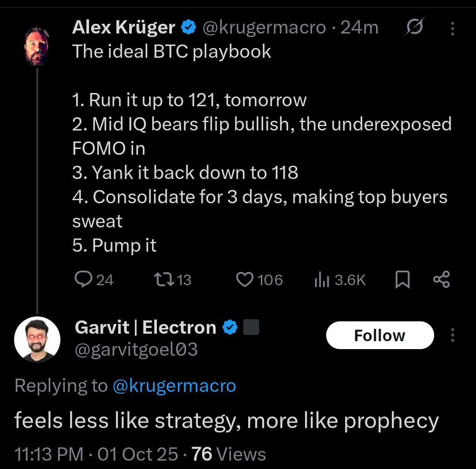Image resolution: width=476 pixels, height=469 pixels.
Task: Open the @garvitgoel03 handle
Action: pyautogui.click(x=137, y=350)
